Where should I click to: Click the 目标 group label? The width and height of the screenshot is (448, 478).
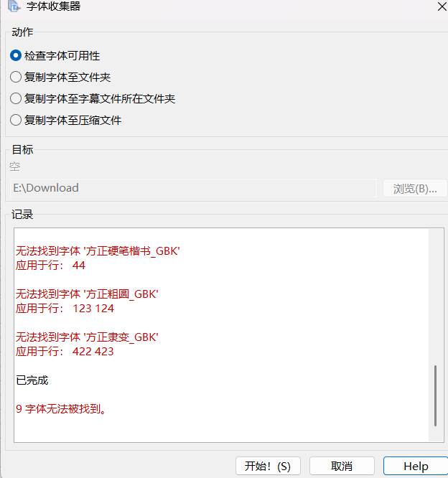tap(22, 150)
